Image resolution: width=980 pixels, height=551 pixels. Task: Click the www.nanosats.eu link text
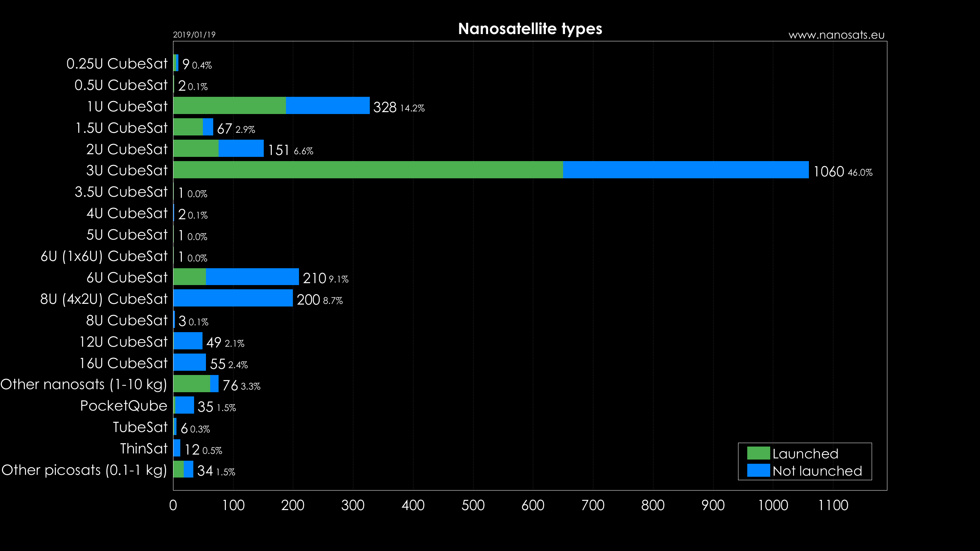click(x=836, y=35)
